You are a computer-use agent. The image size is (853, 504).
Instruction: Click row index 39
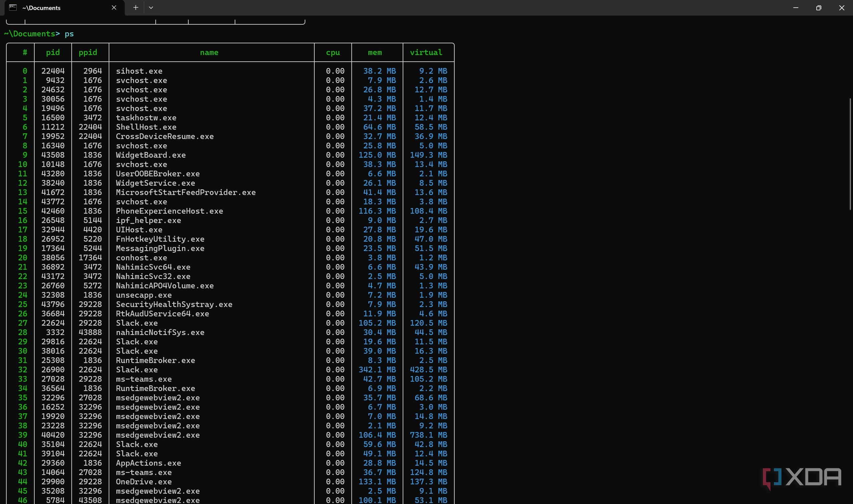coord(23,435)
